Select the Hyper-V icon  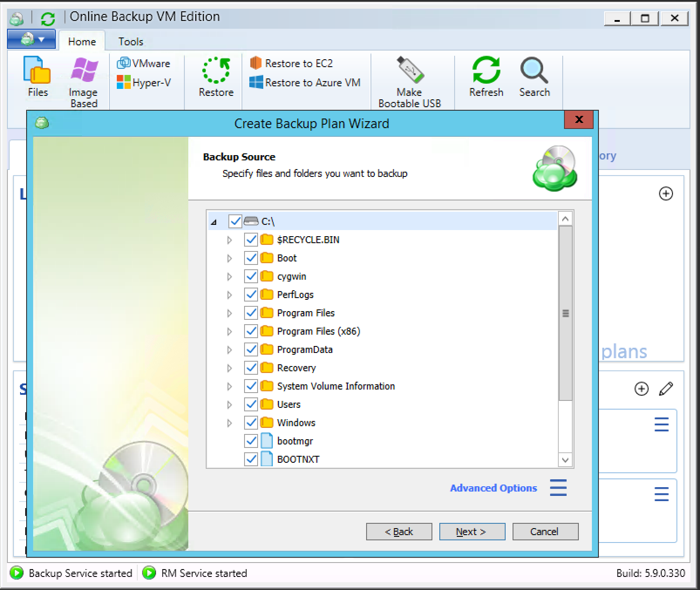coord(144,82)
